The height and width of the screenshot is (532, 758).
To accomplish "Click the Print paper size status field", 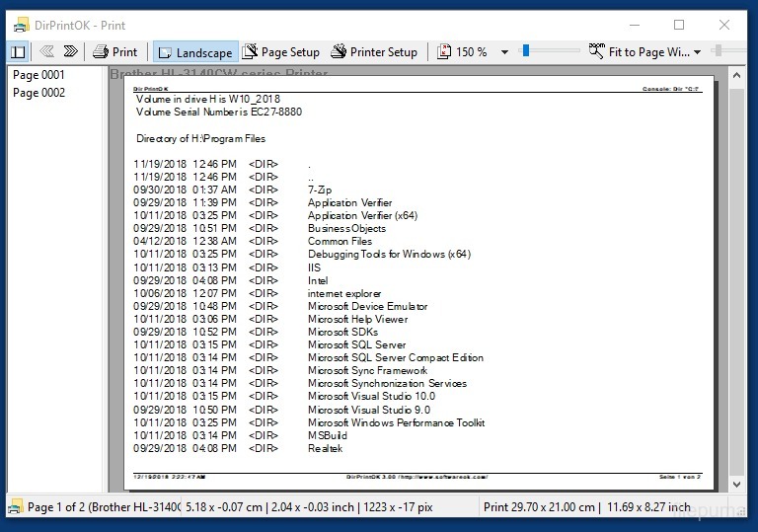I will [x=539, y=507].
